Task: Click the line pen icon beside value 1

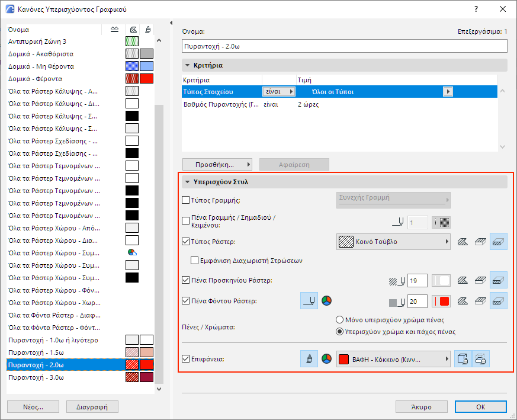Action: [397, 222]
